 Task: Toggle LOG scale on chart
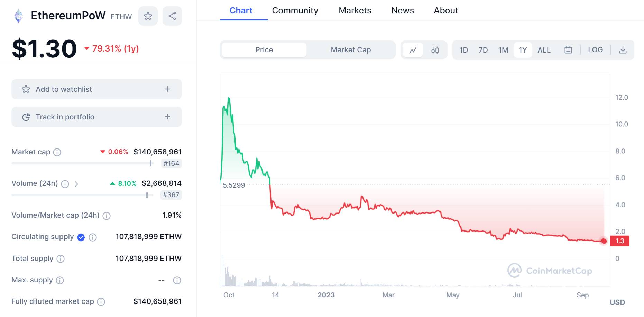[x=595, y=50]
